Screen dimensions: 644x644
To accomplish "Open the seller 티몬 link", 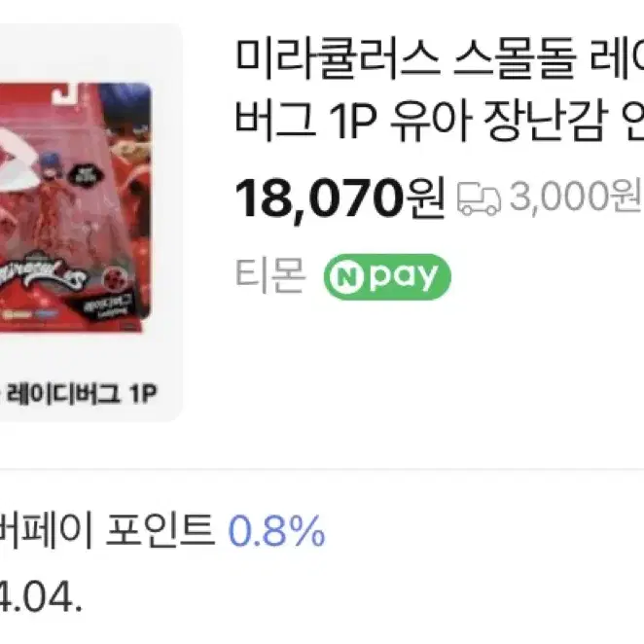I will point(270,275).
